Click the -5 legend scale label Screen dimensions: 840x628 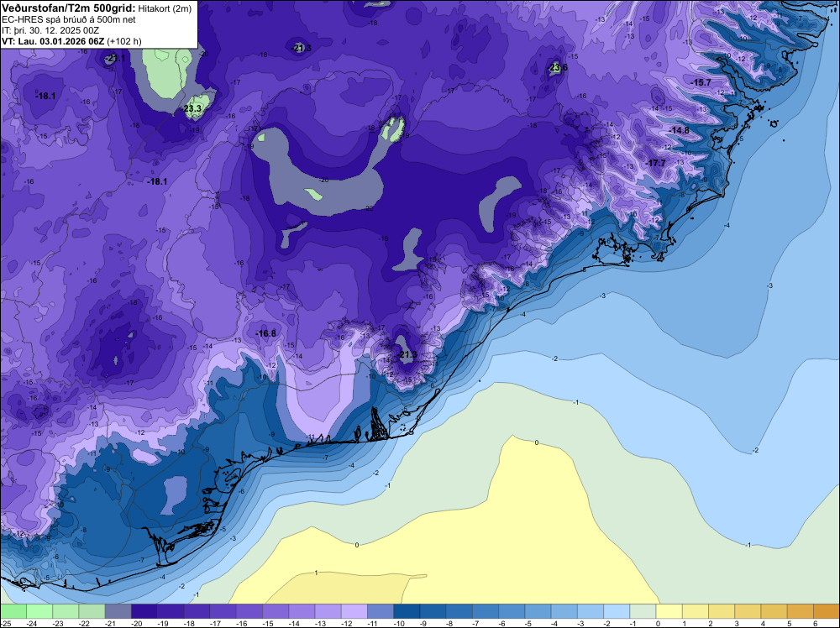coord(529,623)
